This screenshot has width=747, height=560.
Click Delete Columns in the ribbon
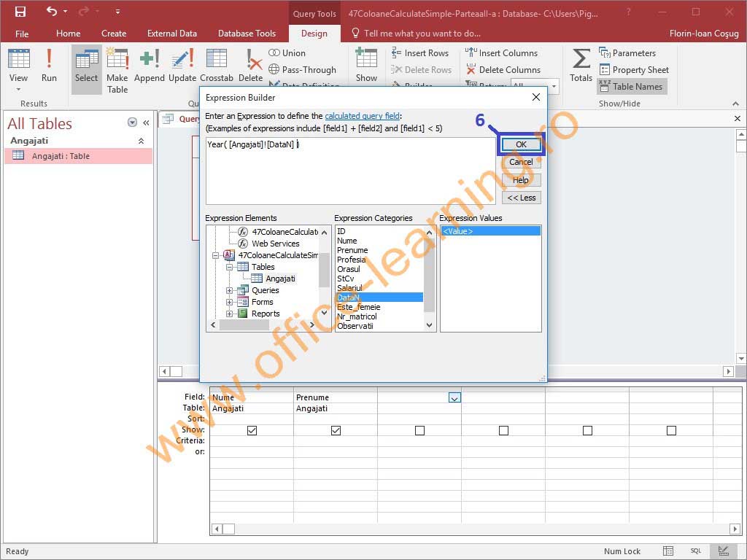(503, 69)
